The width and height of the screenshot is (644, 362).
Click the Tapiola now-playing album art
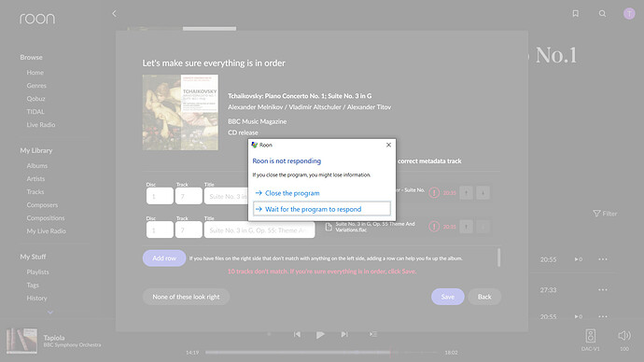coord(21,341)
